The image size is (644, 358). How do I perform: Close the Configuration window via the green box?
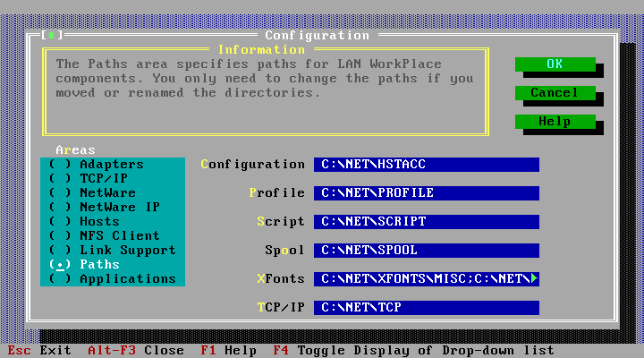(52, 35)
